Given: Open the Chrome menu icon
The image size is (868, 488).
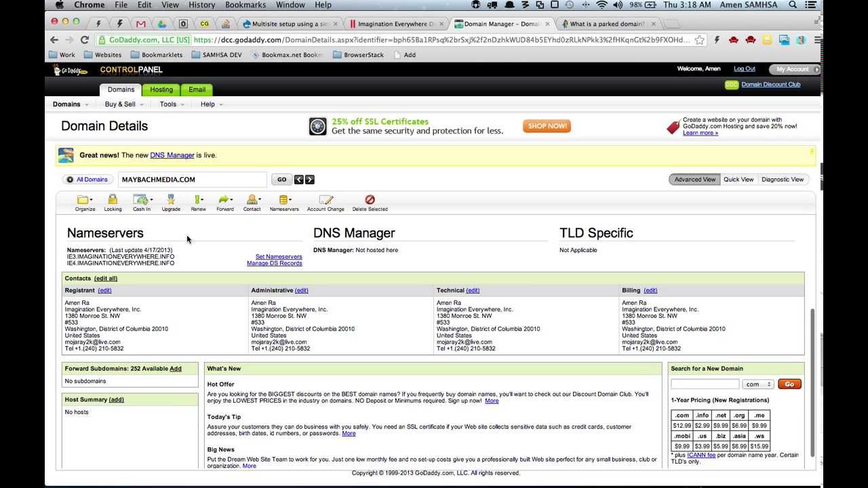Looking at the screenshot, I should pyautogui.click(x=817, y=40).
